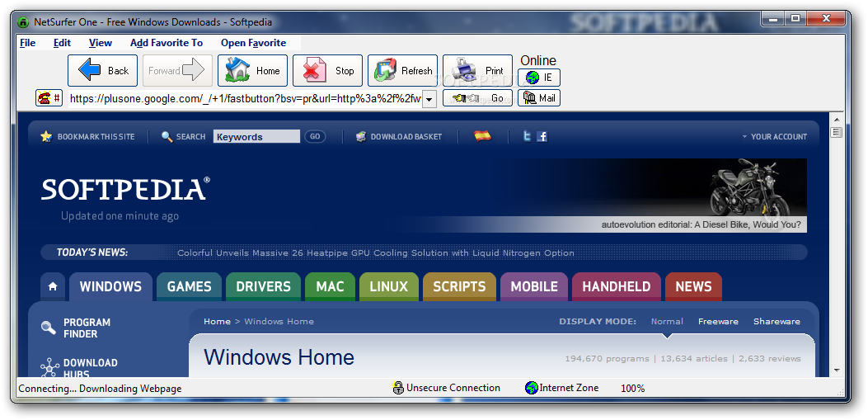This screenshot has width=868, height=420.
Task: Click the GO search button on Softpedia
Action: click(315, 136)
